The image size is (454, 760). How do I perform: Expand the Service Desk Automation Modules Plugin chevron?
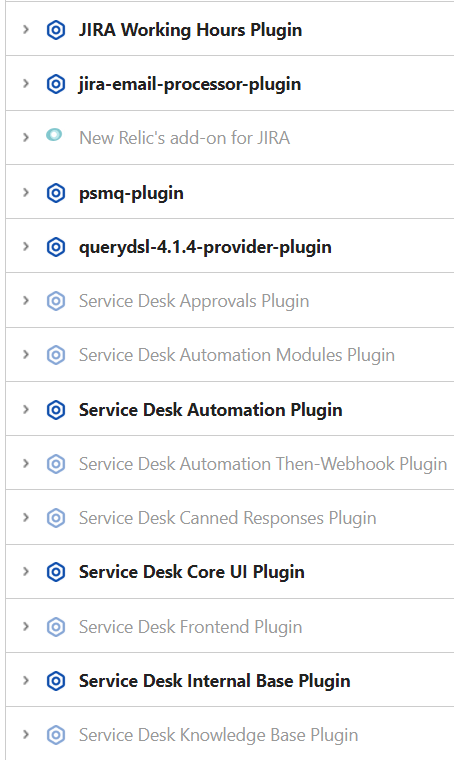[x=26, y=355]
